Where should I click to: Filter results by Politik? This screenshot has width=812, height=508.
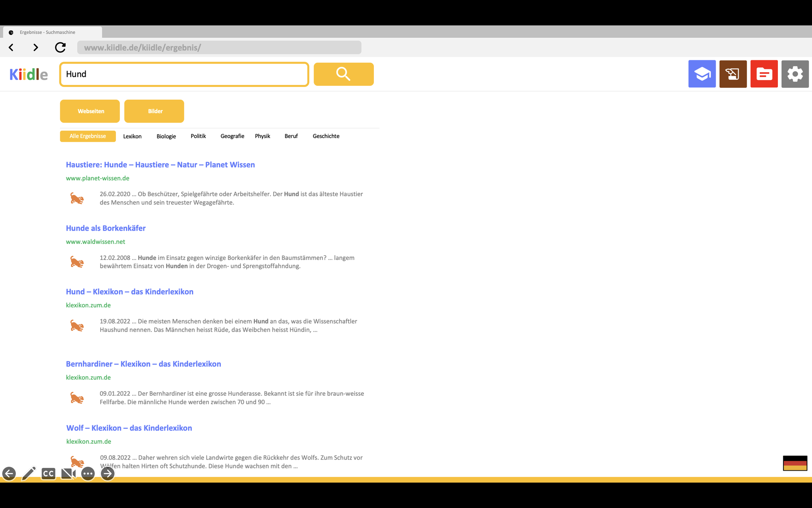[198, 136]
